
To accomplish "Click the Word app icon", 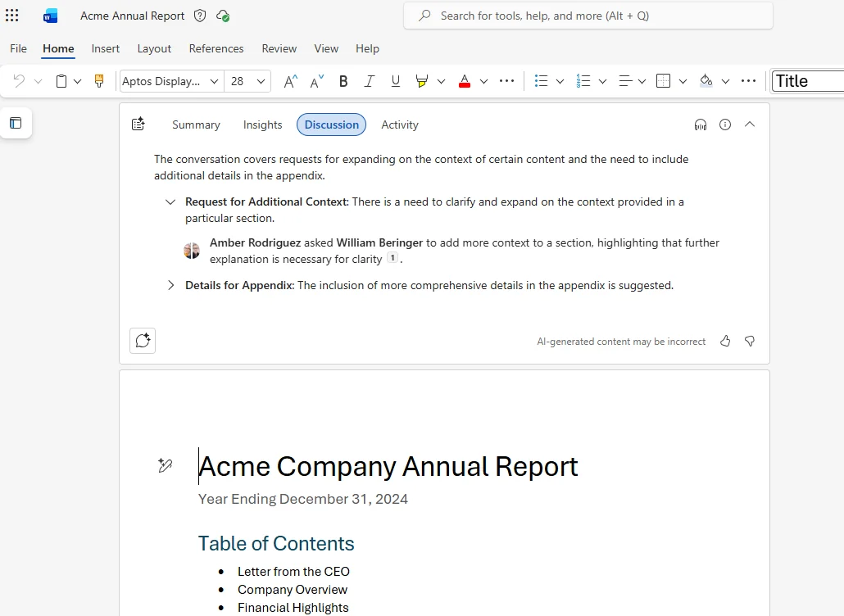I will (50, 16).
